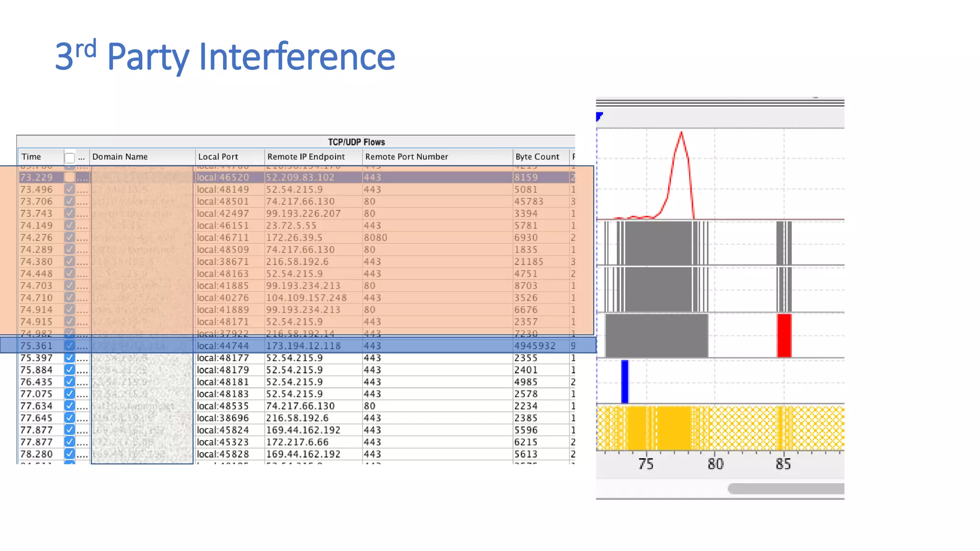Viewport: 980px width, 551px height.
Task: Select the flow row with IP 52.209.83.102
Action: coord(297,177)
